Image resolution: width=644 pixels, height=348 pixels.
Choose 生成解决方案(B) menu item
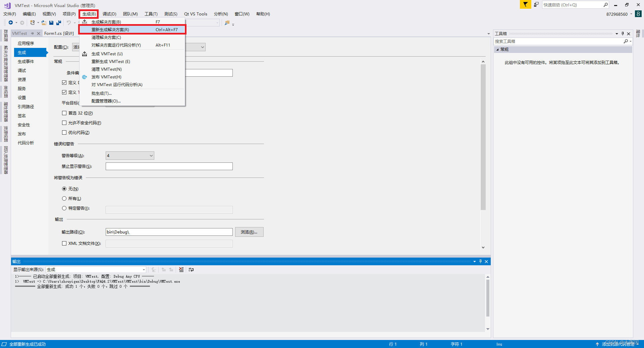132,22
